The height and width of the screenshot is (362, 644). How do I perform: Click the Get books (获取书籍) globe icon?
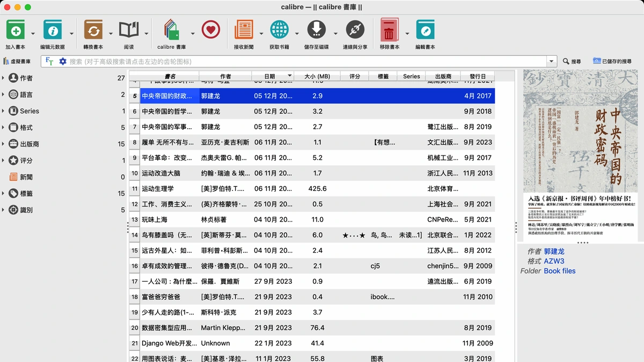(279, 30)
